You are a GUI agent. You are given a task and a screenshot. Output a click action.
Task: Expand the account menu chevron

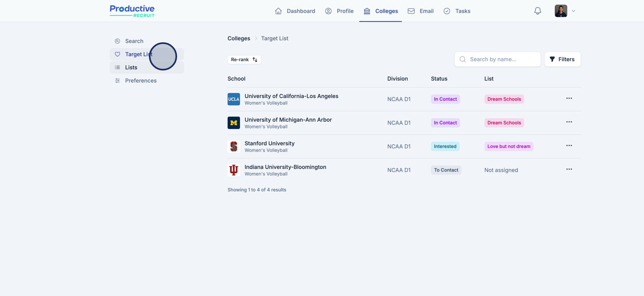(574, 11)
